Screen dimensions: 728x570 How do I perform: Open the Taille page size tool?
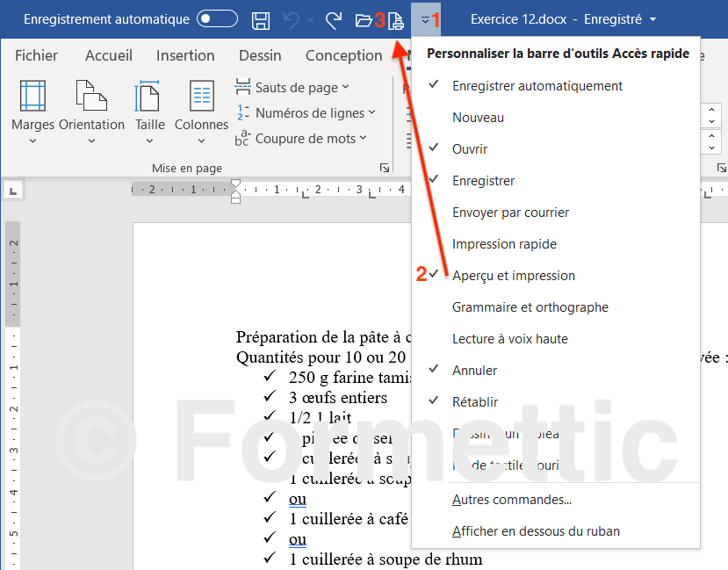point(149,110)
